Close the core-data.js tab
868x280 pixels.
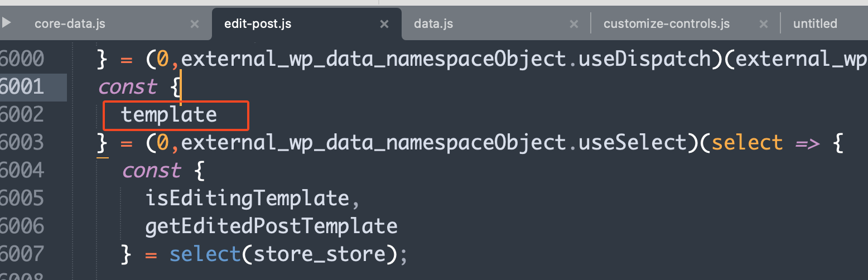195,24
